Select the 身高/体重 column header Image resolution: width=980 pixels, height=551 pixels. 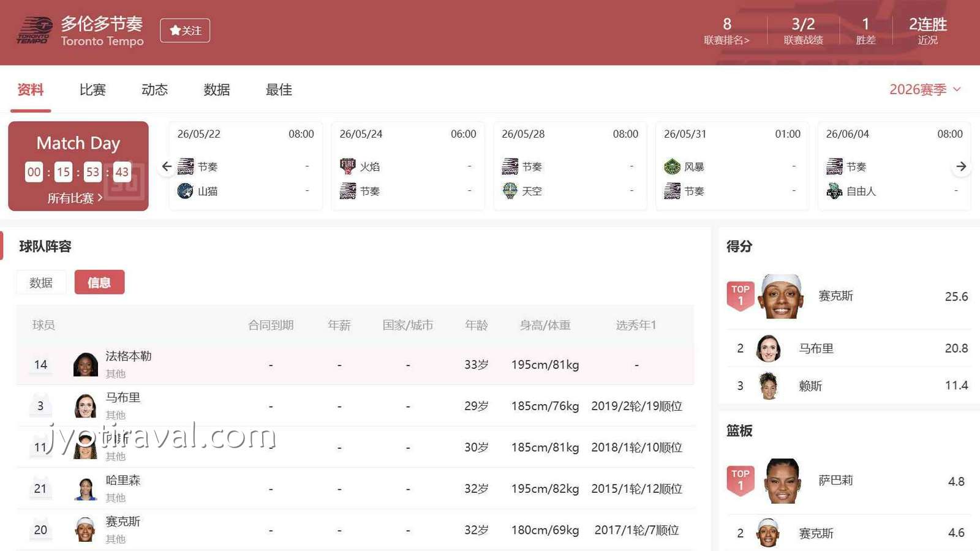[545, 325]
